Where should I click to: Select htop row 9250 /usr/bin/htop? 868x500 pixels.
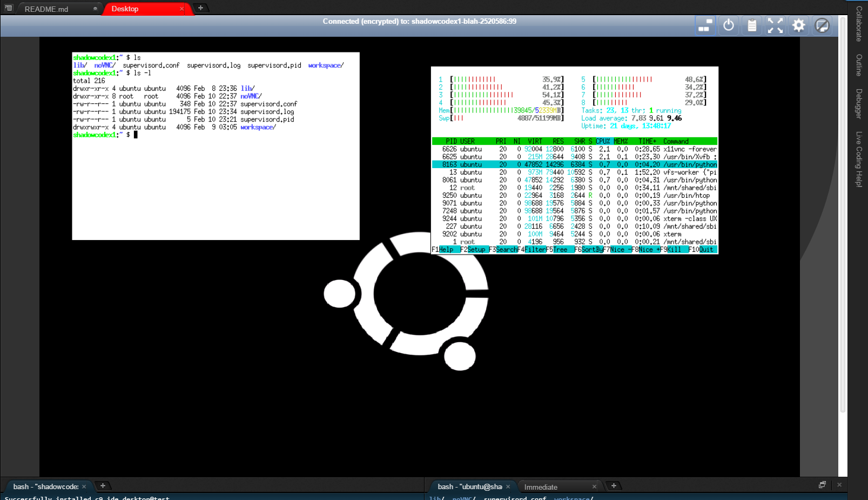(x=575, y=196)
